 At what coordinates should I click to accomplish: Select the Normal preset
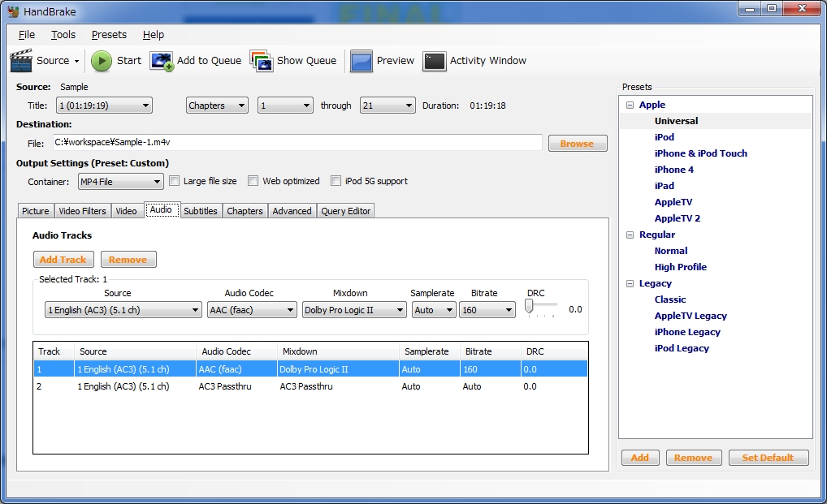(x=671, y=251)
